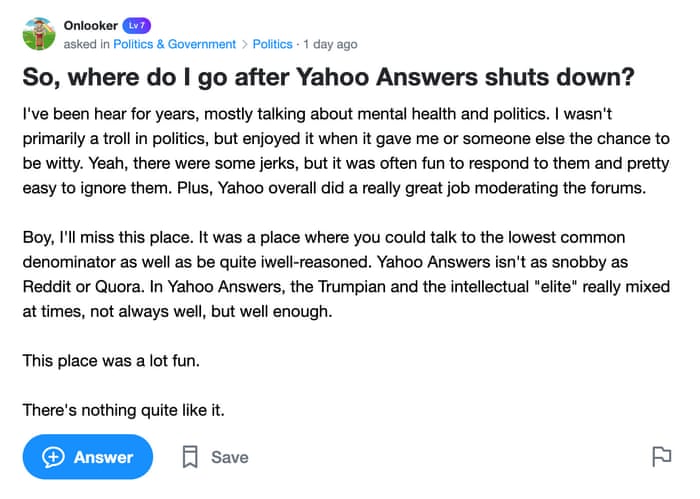The image size is (700, 499).
Task: Click the line "There's nothing quite like it."
Action: (122, 409)
